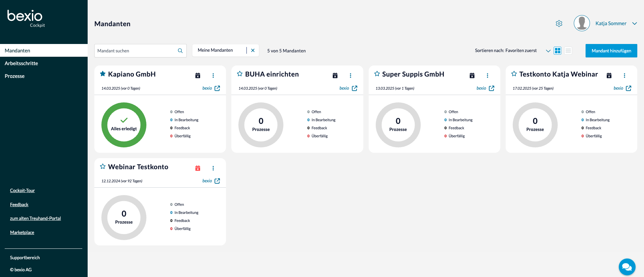Mark BUHA einrichten as favorite
Viewport: 644px width, 277px height.
click(x=240, y=74)
